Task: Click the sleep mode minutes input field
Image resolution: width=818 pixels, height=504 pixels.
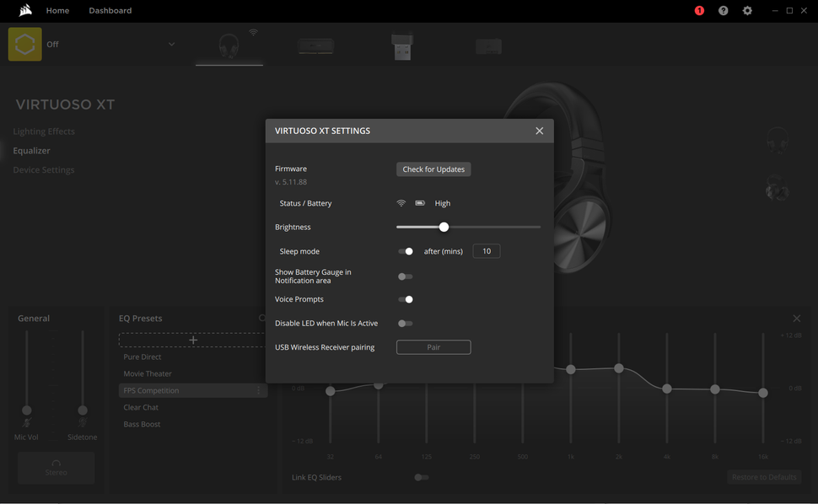Action: [x=486, y=250]
